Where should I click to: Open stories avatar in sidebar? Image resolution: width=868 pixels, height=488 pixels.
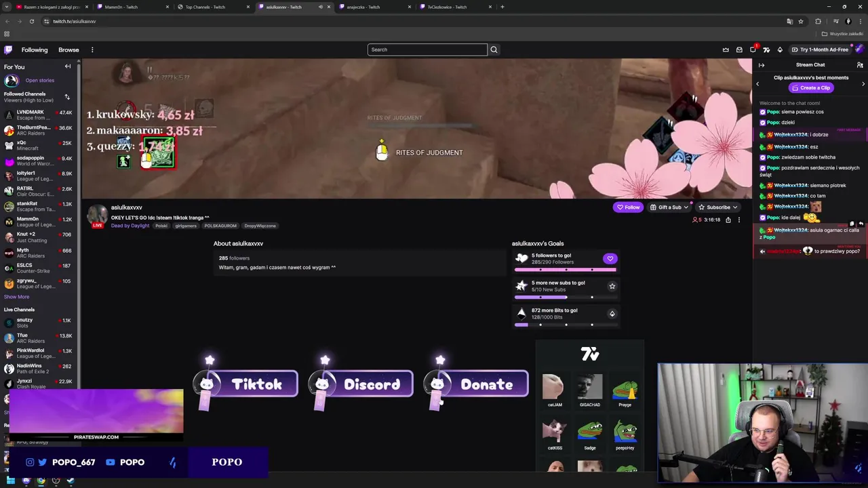11,81
